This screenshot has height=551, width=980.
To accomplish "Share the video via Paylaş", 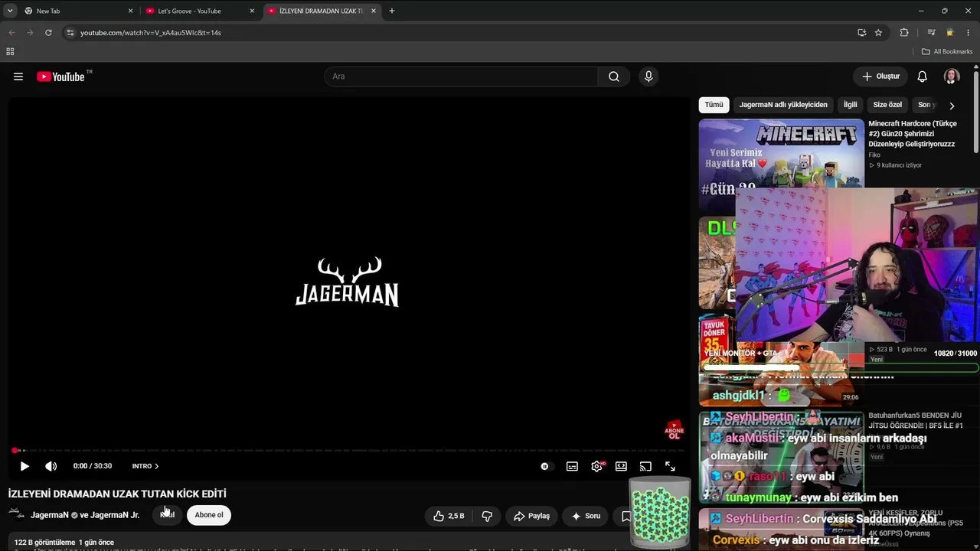I will (x=532, y=516).
